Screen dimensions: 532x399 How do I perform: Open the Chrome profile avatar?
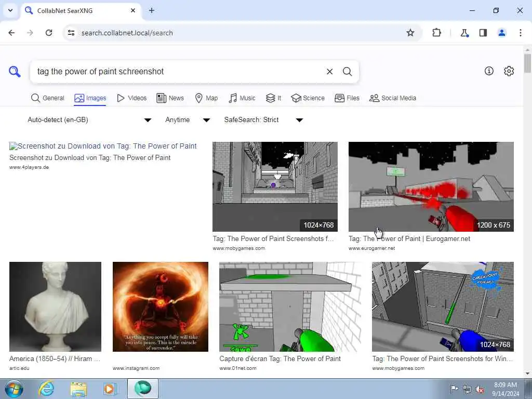(502, 33)
